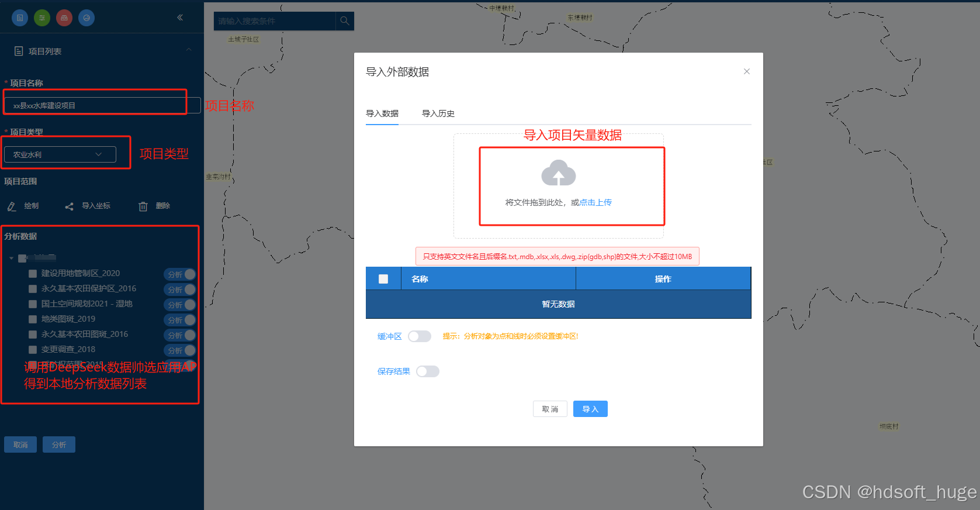Switch to the 导入数据 tab
The height and width of the screenshot is (510, 980).
click(382, 113)
